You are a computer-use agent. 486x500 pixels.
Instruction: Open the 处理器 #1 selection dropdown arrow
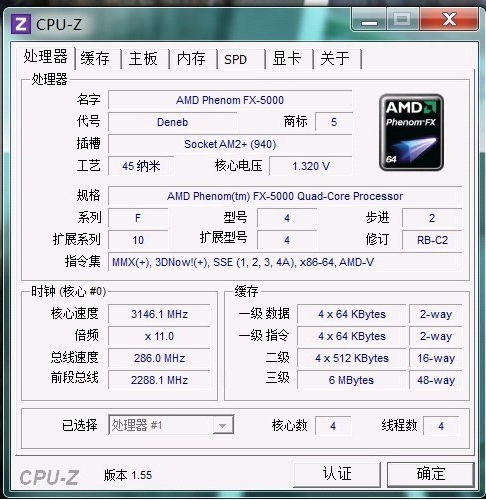coord(223,425)
